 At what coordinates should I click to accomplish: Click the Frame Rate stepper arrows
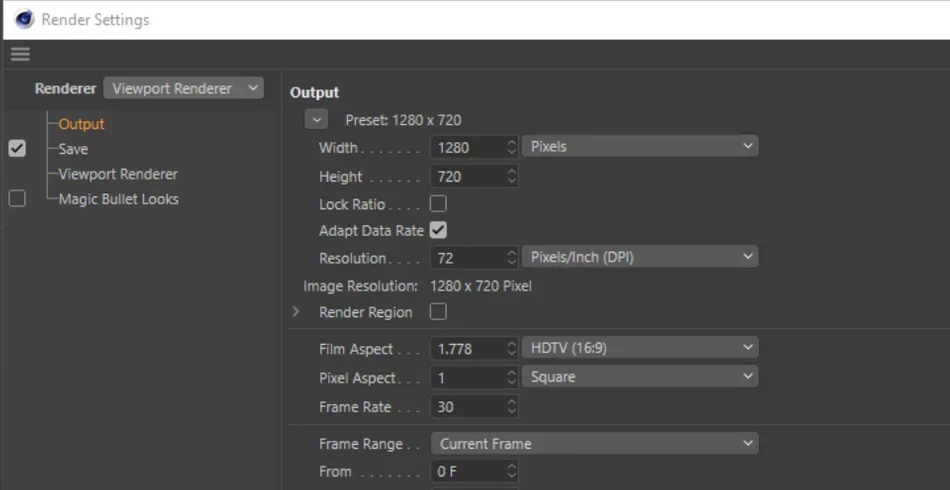click(x=511, y=407)
